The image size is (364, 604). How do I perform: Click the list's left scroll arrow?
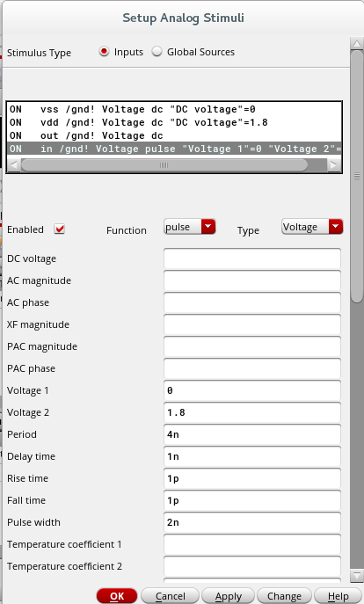pyautogui.click(x=13, y=165)
